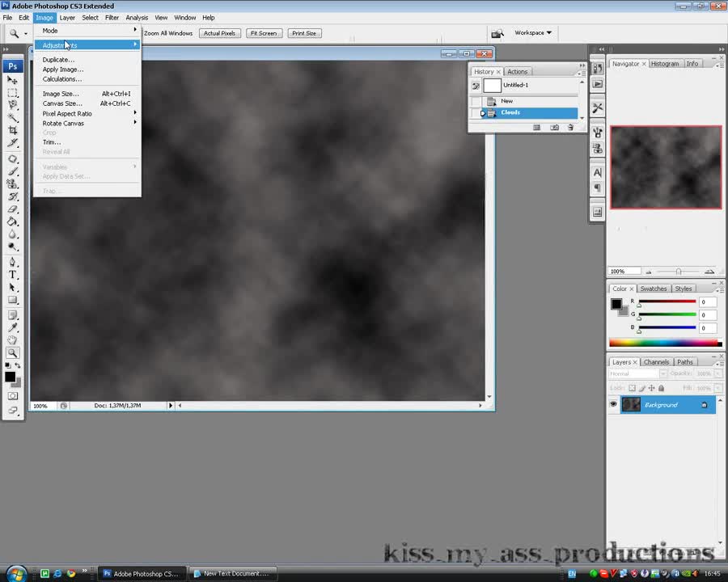Open Photoshop from the Windows taskbar
The width and height of the screenshot is (728, 582).
[142, 574]
